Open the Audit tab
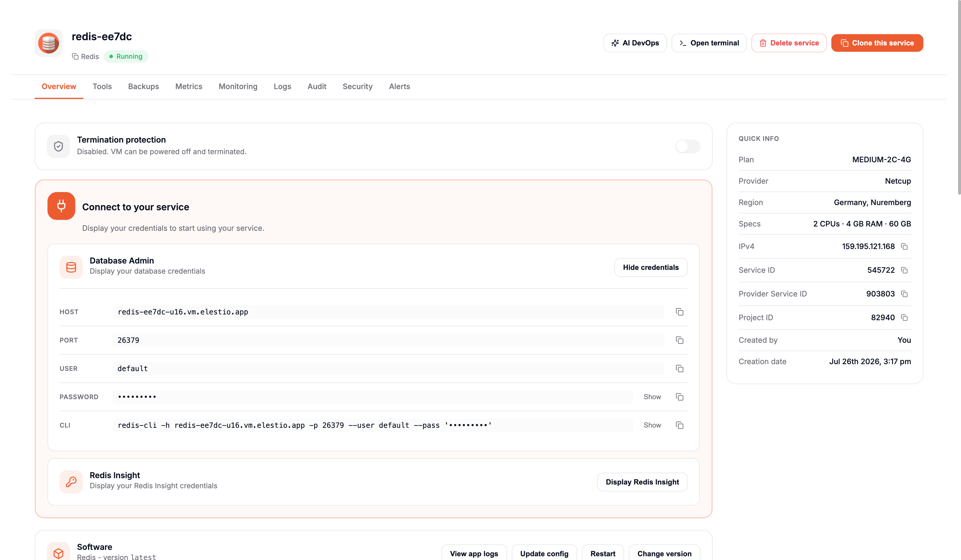Viewport: 961px width, 560px height. (317, 86)
